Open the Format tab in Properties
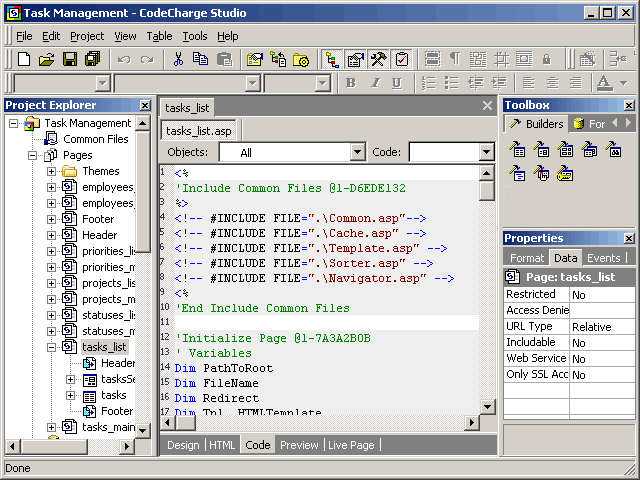 tap(527, 258)
